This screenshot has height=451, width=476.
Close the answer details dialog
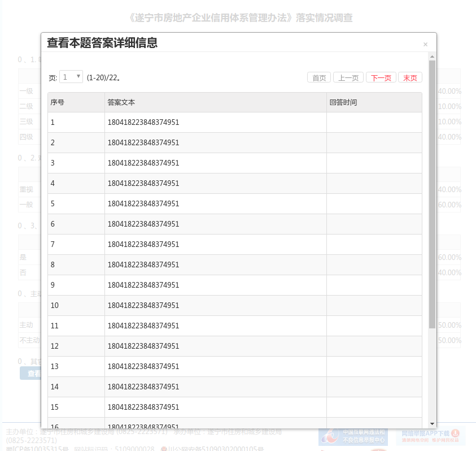[425, 45]
